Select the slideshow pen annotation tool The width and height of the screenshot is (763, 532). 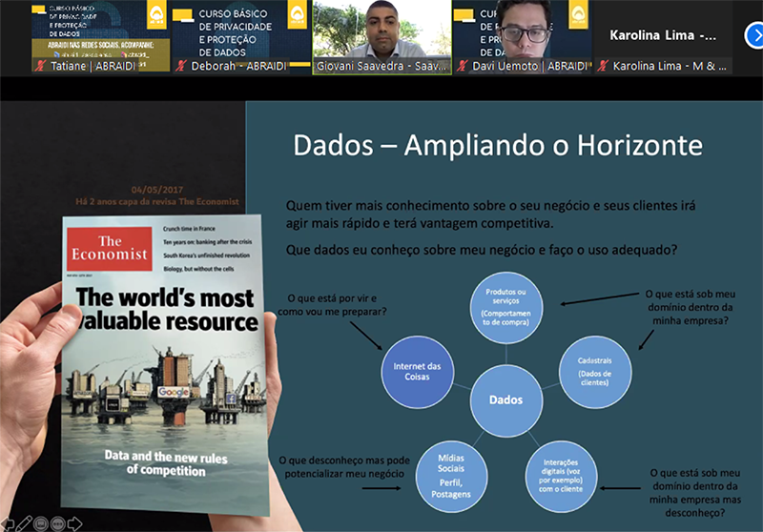(23, 523)
